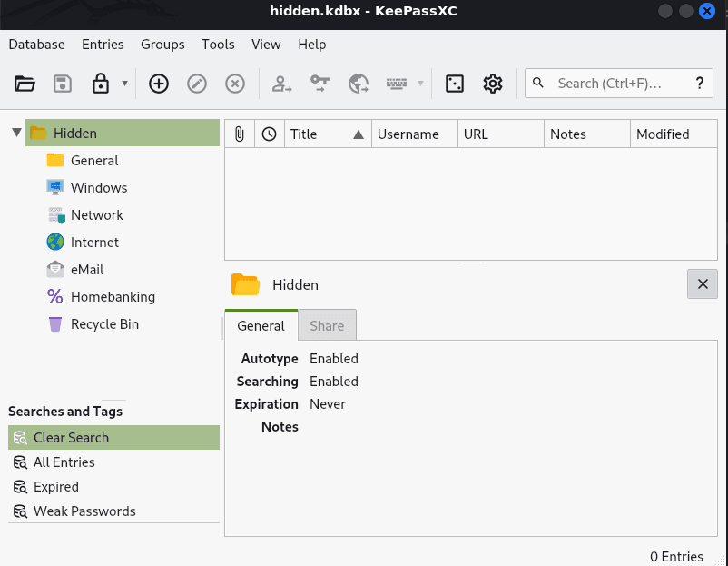Select the Homebanking group
728x566 pixels.
[113, 296]
